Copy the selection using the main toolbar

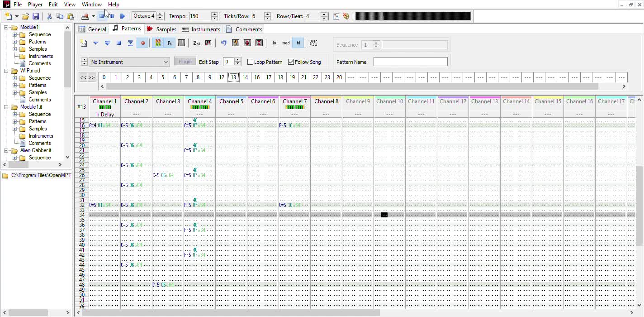click(60, 16)
